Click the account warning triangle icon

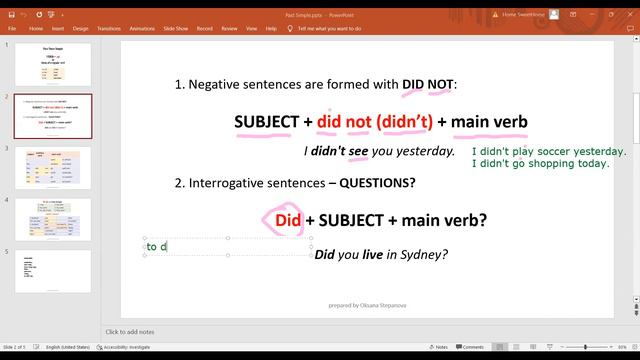point(495,15)
